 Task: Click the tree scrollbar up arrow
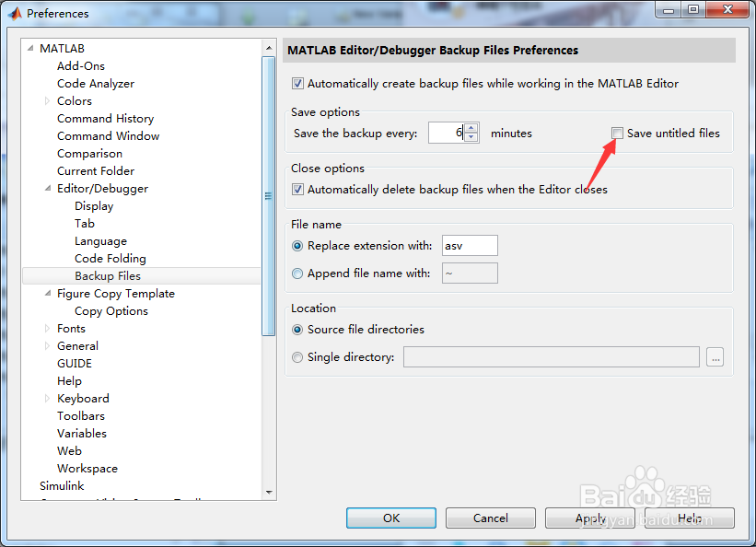(x=269, y=48)
